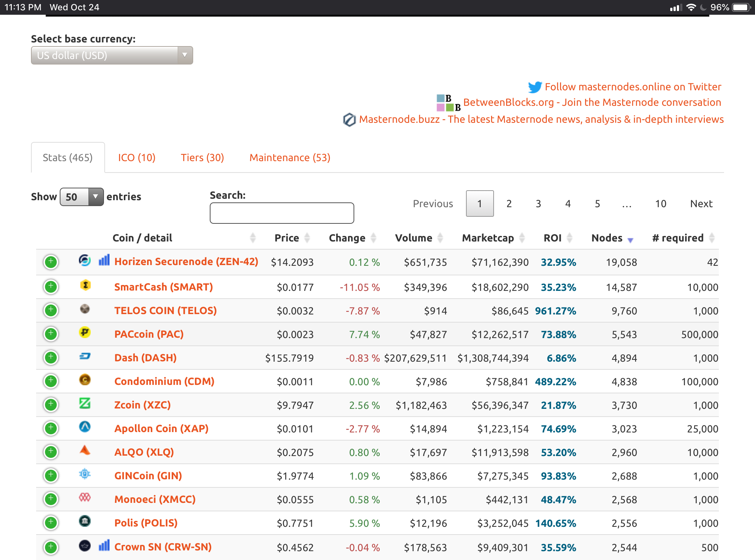Switch to the Maintenance (53) tab

tap(290, 158)
